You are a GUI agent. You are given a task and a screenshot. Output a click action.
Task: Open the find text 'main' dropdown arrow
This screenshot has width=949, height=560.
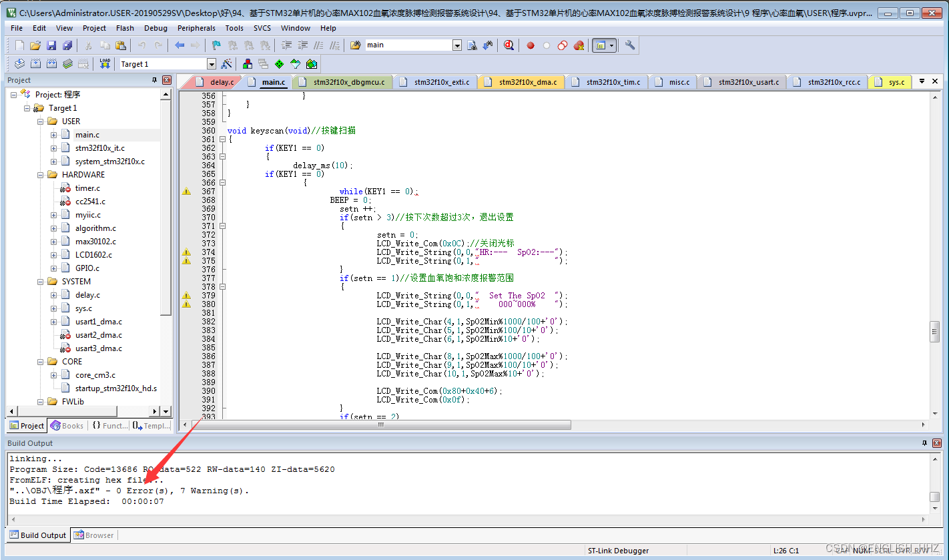coord(457,45)
